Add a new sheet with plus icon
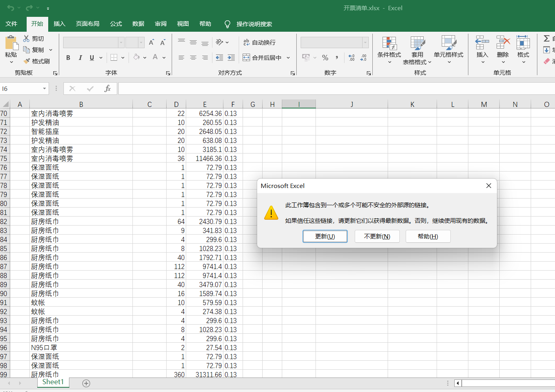Image resolution: width=555 pixels, height=392 pixels. tap(86, 383)
